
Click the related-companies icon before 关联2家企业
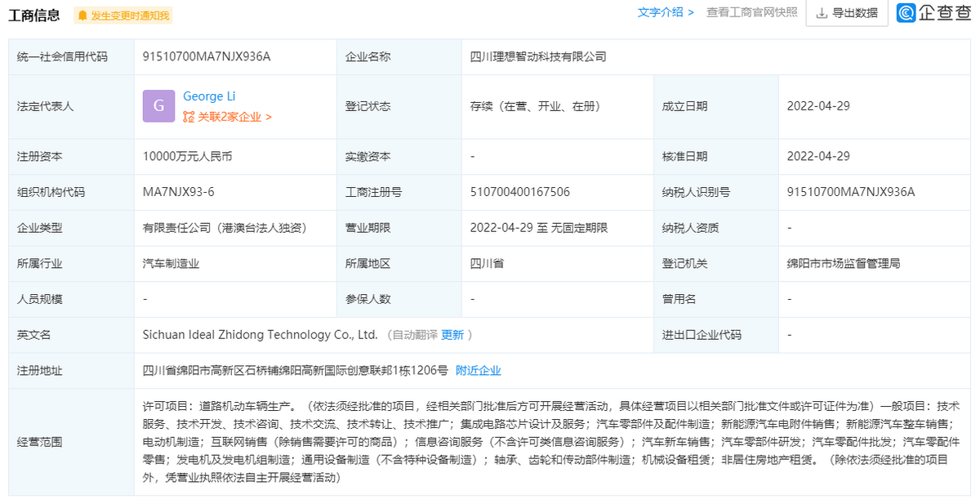(x=189, y=117)
